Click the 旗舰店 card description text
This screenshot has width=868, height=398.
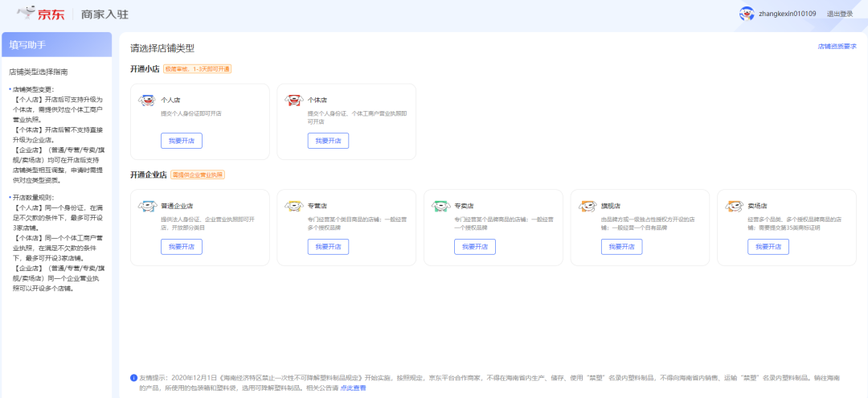(x=649, y=223)
